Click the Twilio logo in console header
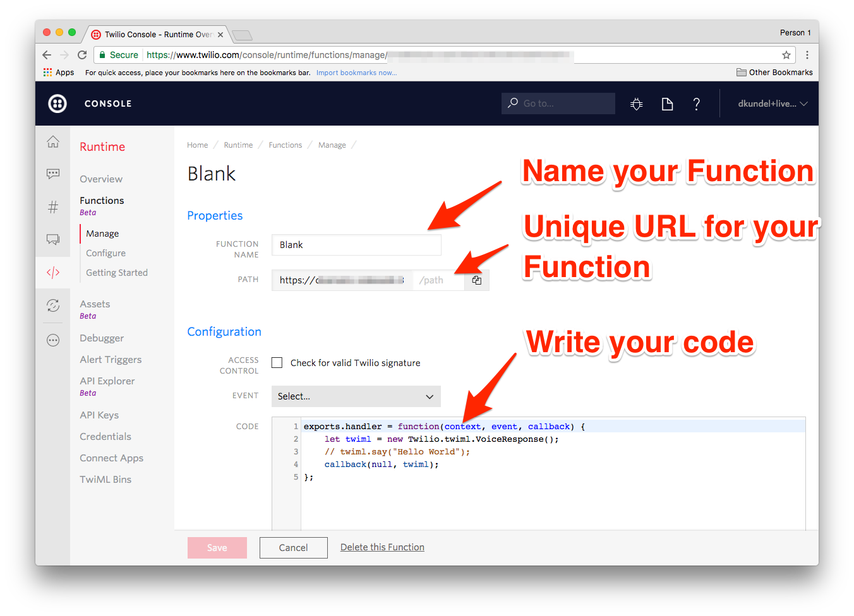Image resolution: width=854 pixels, height=616 pixels. click(57, 104)
